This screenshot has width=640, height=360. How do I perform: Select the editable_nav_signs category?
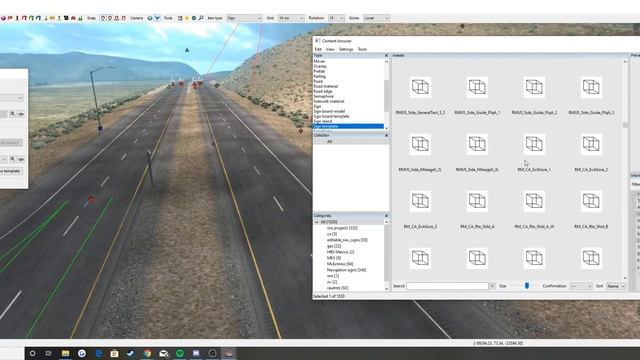pyautogui.click(x=347, y=240)
